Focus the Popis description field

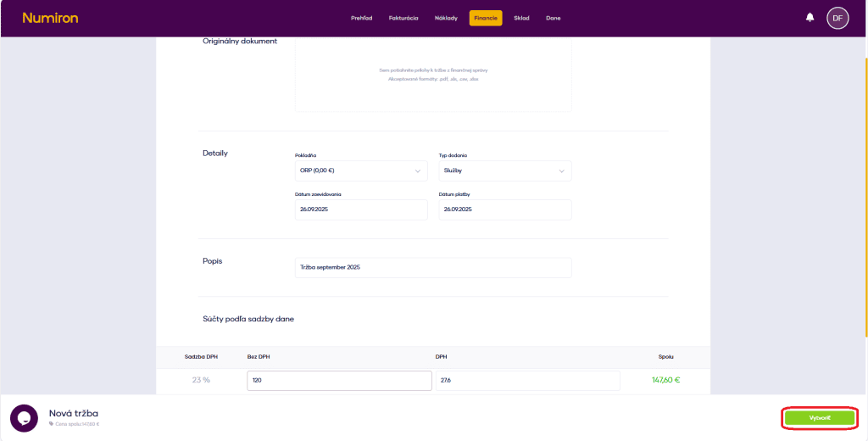tap(432, 267)
